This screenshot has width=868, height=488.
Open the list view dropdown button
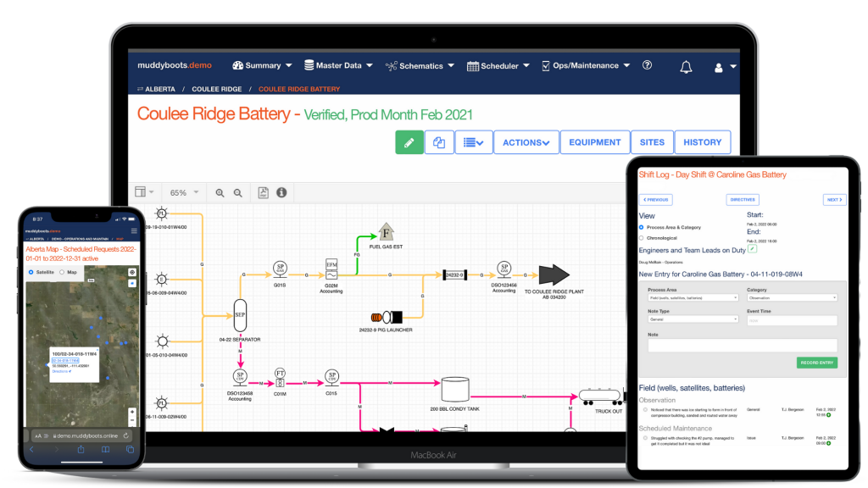pos(473,142)
